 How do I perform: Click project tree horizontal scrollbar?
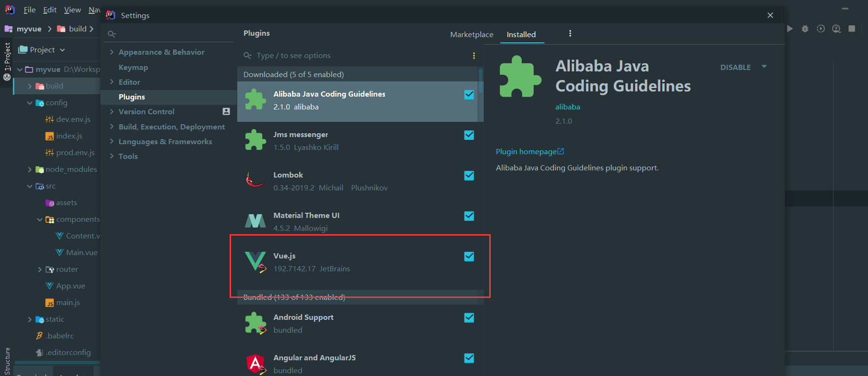pyautogui.click(x=56, y=362)
